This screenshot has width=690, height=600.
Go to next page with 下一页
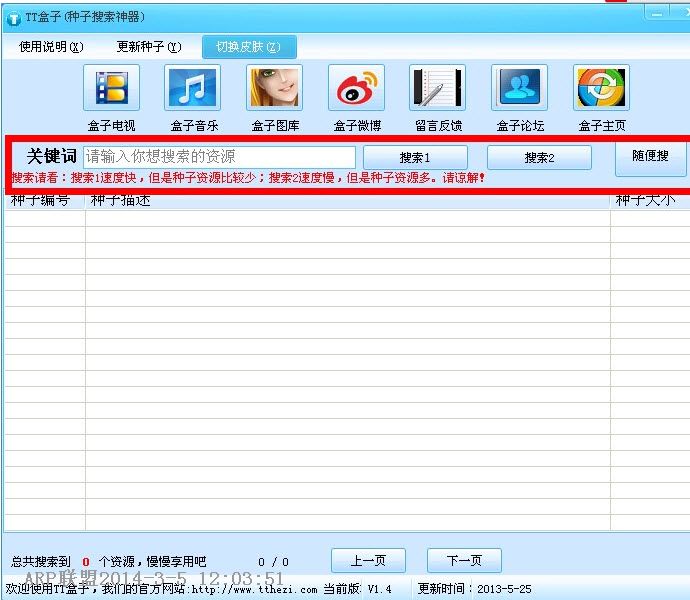tap(464, 560)
